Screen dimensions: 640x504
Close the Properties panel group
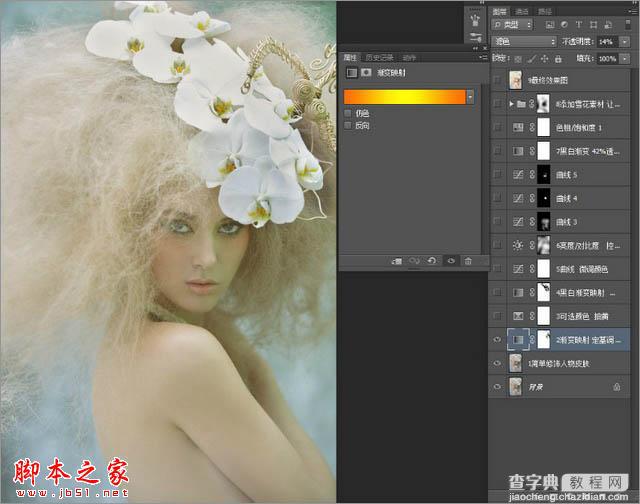(x=484, y=49)
